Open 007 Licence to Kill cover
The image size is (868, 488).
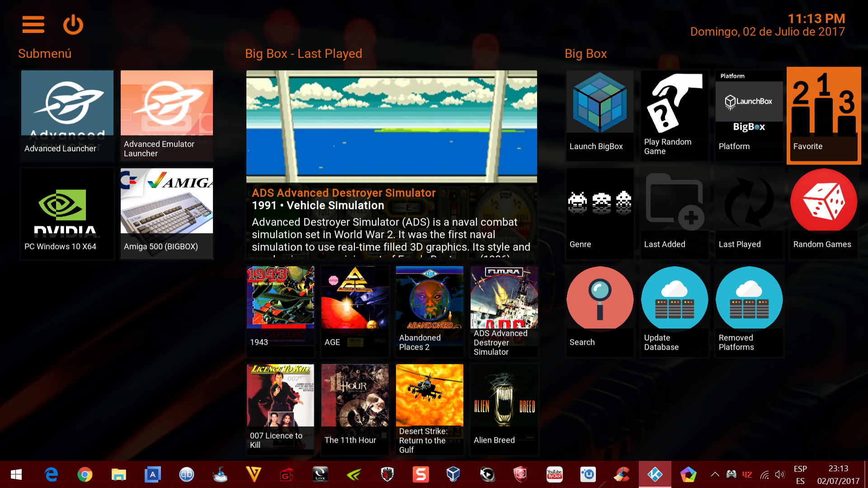pyautogui.click(x=280, y=410)
